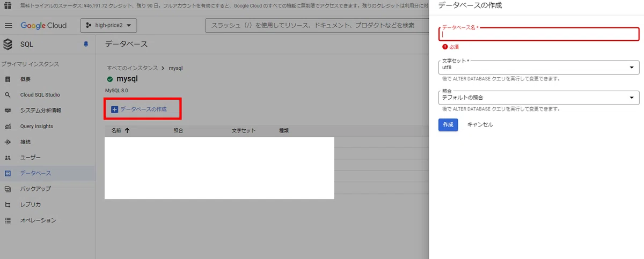The image size is (644, 259).
Task: Open the hamburger navigation menu
Action: point(8,26)
